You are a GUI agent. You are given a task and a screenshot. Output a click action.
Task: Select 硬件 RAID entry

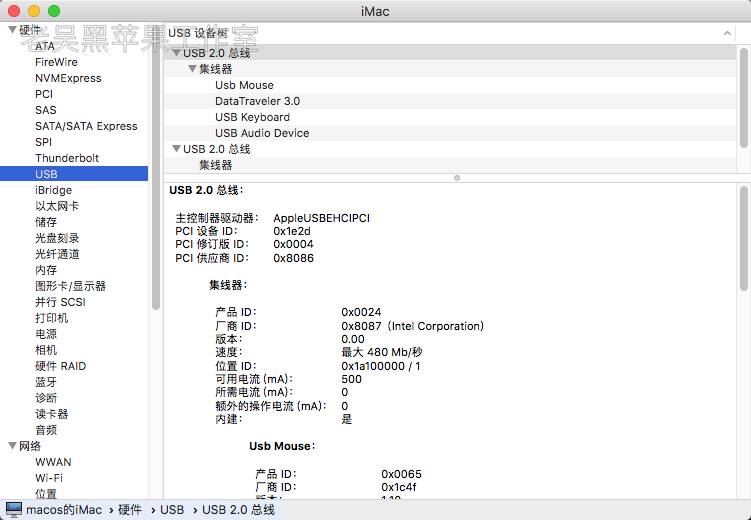pyautogui.click(x=60, y=366)
